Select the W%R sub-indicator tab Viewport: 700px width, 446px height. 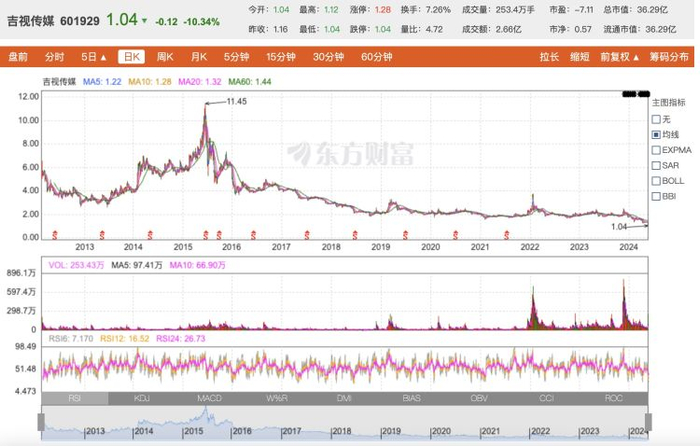coord(277,398)
